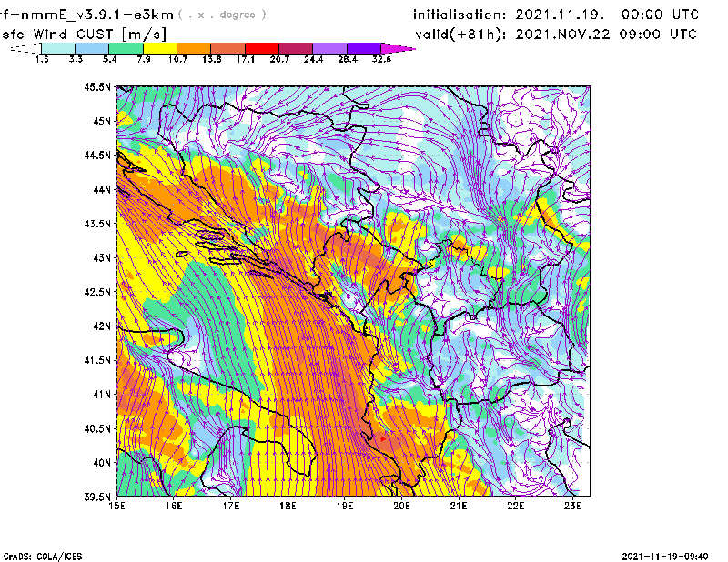Click the "sfc Wind GUST [m/s]" title
The image size is (728, 562).
coord(84,35)
